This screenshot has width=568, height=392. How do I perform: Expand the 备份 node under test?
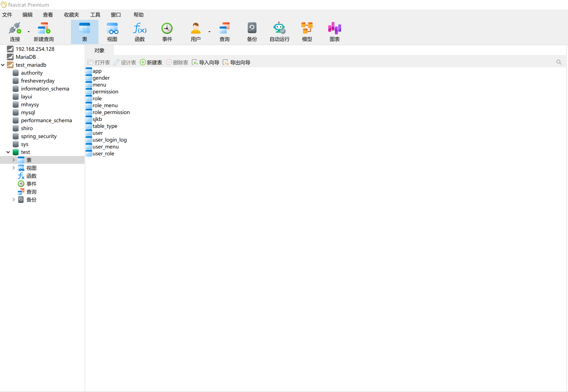click(x=14, y=199)
